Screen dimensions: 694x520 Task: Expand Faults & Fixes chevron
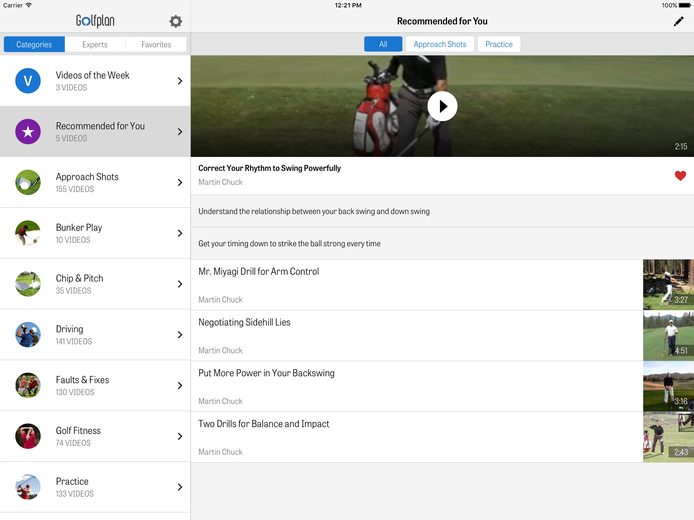(x=180, y=385)
